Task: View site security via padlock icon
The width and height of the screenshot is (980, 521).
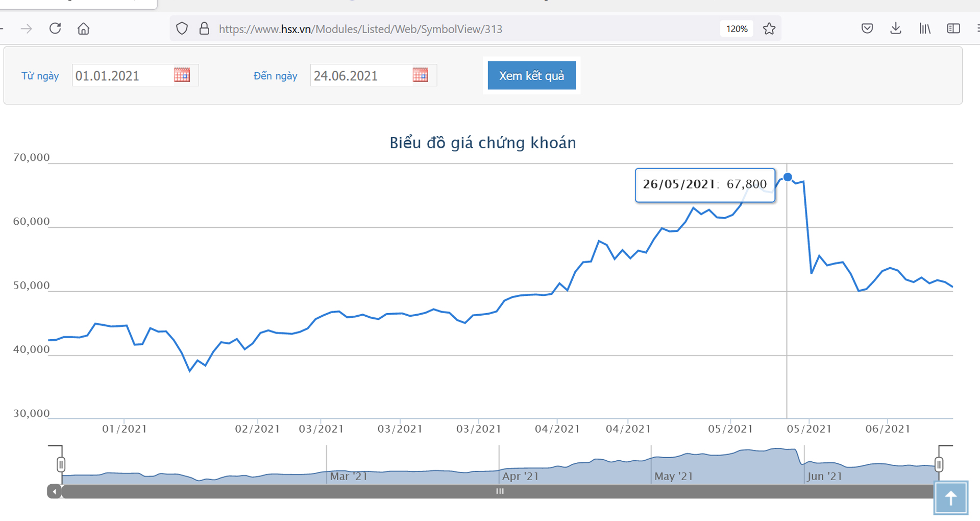Action: (x=204, y=29)
